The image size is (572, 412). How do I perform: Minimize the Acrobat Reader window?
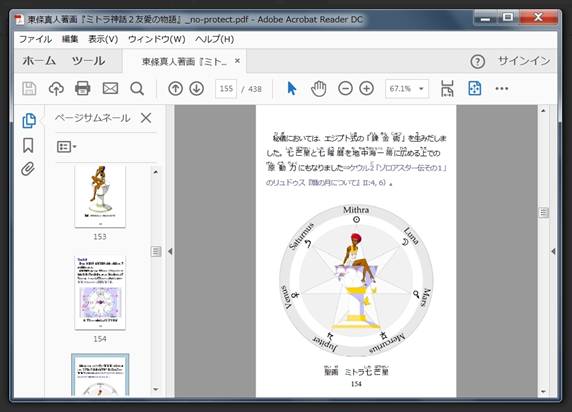[486, 18]
